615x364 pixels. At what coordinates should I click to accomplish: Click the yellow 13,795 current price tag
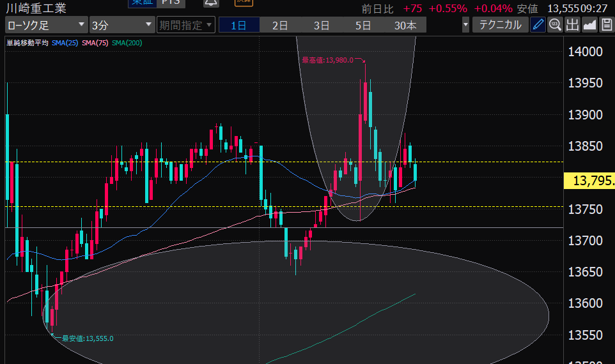(589, 182)
